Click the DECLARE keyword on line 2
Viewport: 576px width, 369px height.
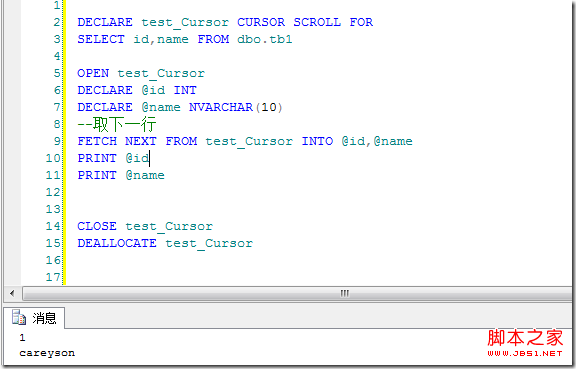tap(105, 22)
